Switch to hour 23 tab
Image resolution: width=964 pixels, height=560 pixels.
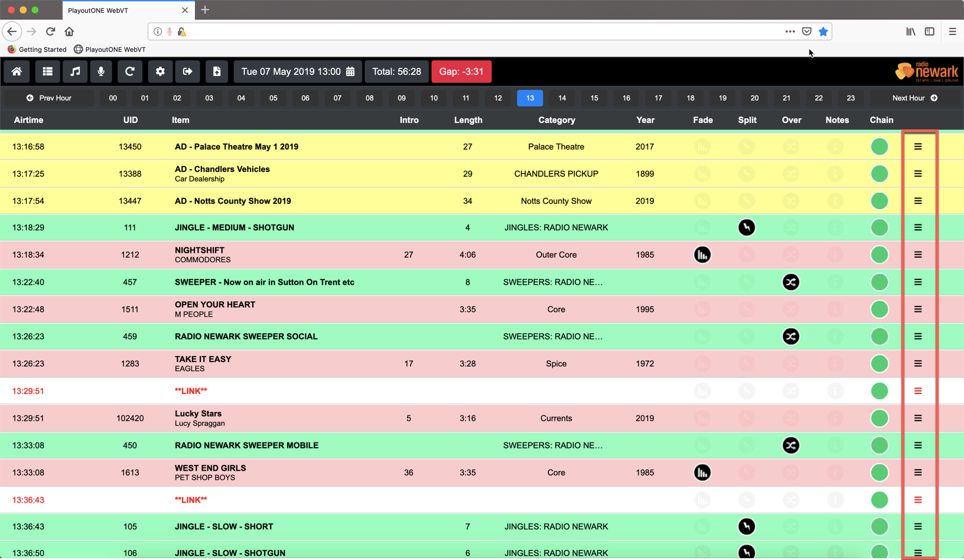851,98
